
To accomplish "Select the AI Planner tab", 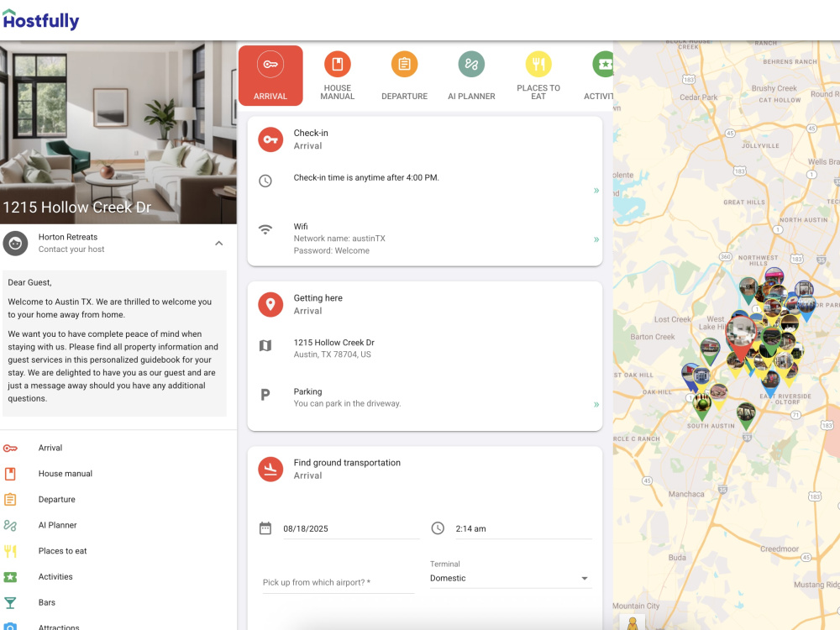I will point(471,76).
